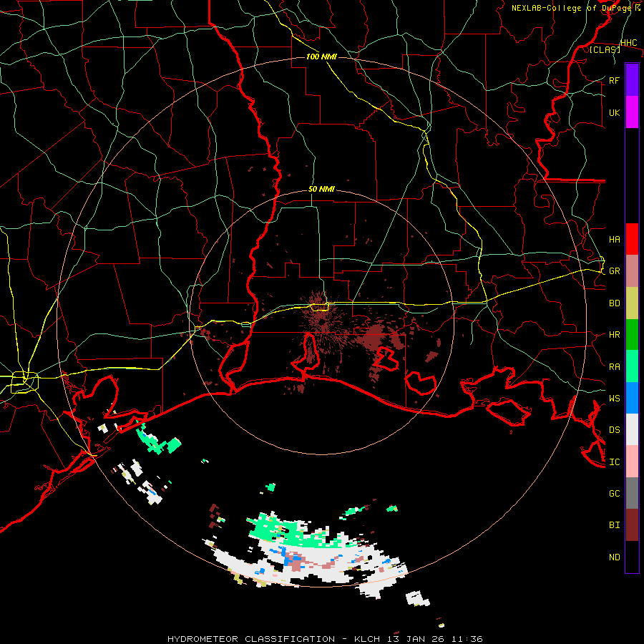Click the HHC product label
The width and height of the screenshot is (644, 644).
point(628,43)
